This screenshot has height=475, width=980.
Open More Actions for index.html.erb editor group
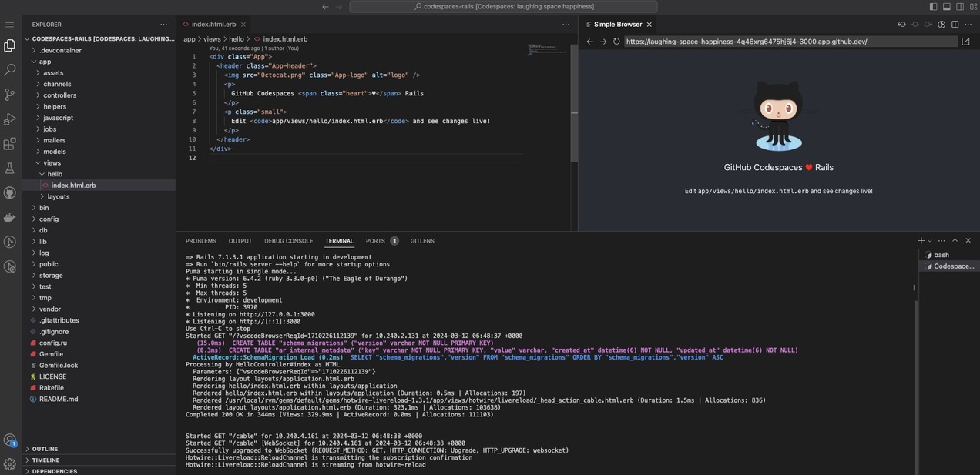(x=566, y=25)
